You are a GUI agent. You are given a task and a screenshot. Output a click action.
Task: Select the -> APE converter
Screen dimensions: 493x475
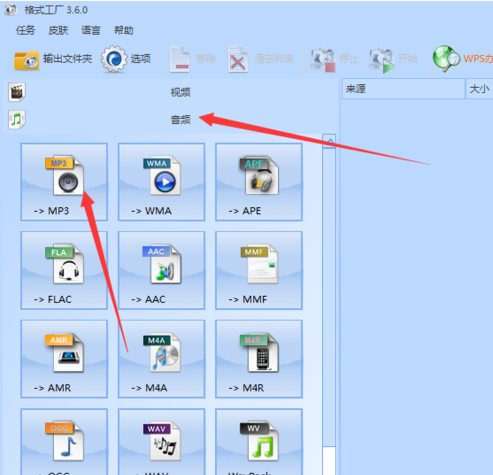[x=259, y=182]
